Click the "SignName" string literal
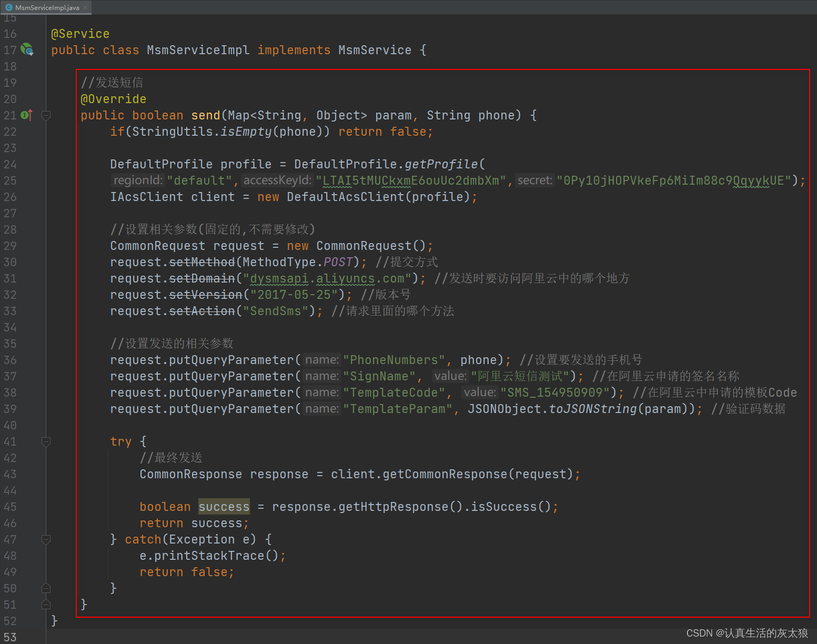 [x=379, y=376]
